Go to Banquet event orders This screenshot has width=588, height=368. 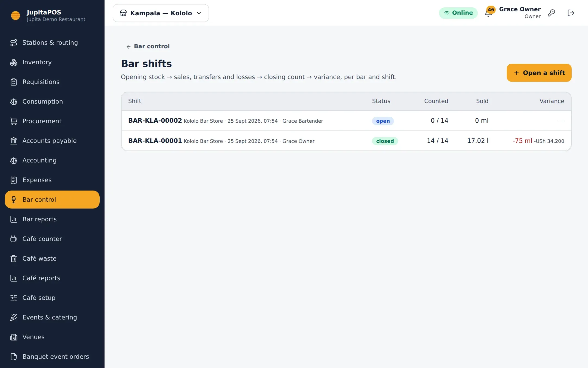point(52,357)
